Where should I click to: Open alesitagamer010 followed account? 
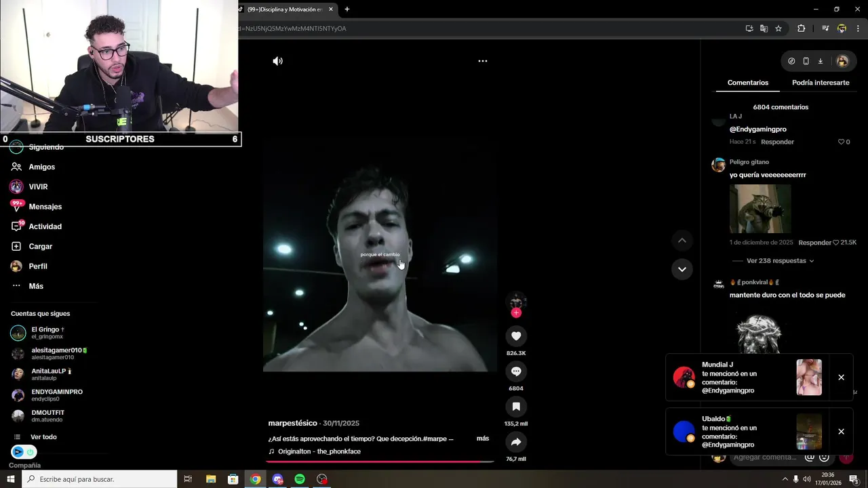click(50, 354)
